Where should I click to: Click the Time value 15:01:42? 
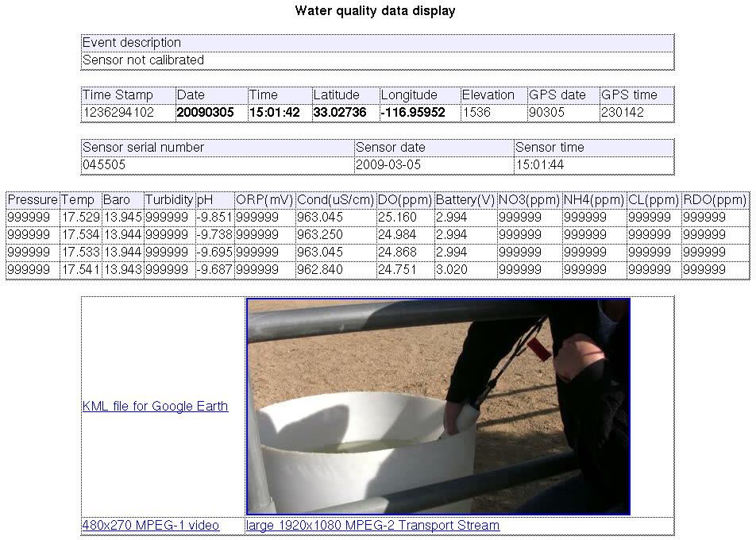click(274, 112)
